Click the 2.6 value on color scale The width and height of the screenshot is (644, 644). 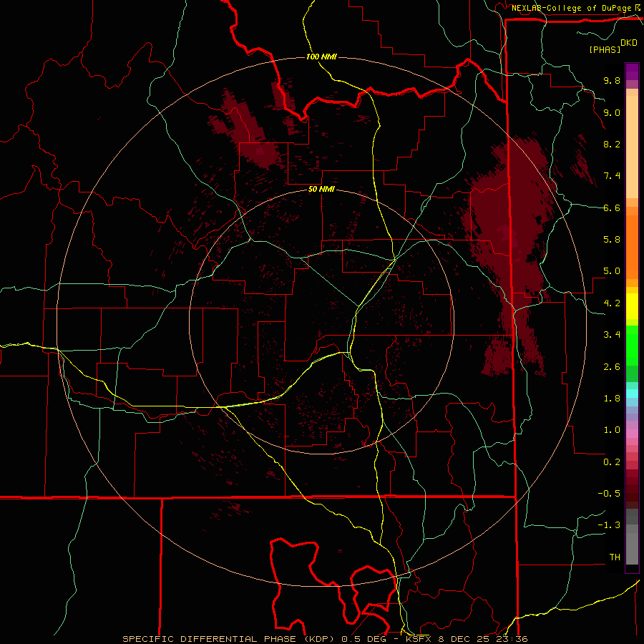[612, 367]
